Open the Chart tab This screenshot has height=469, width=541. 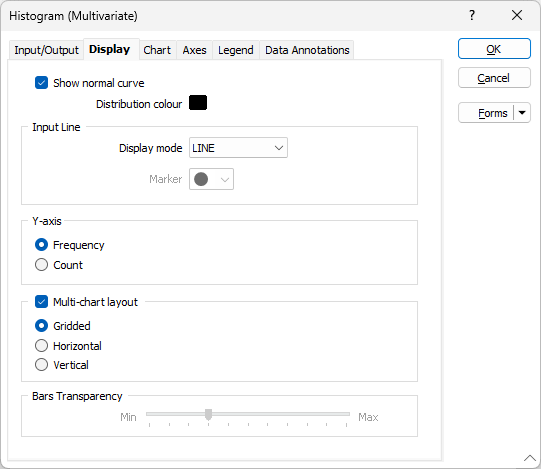click(x=157, y=50)
